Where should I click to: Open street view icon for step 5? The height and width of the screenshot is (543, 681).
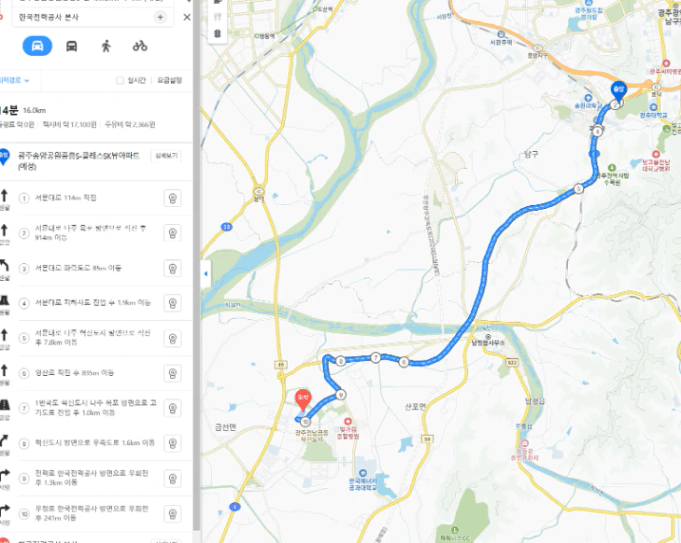click(x=172, y=338)
